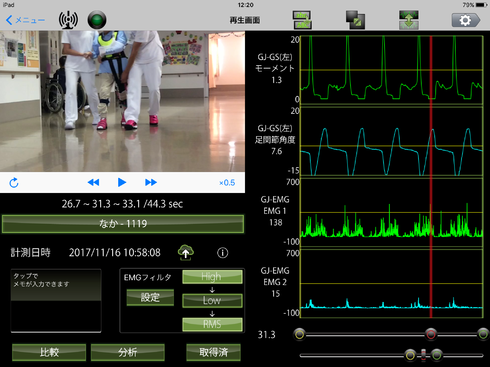Tap the EMG 1 value 138
The image size is (490, 367).
276,222
